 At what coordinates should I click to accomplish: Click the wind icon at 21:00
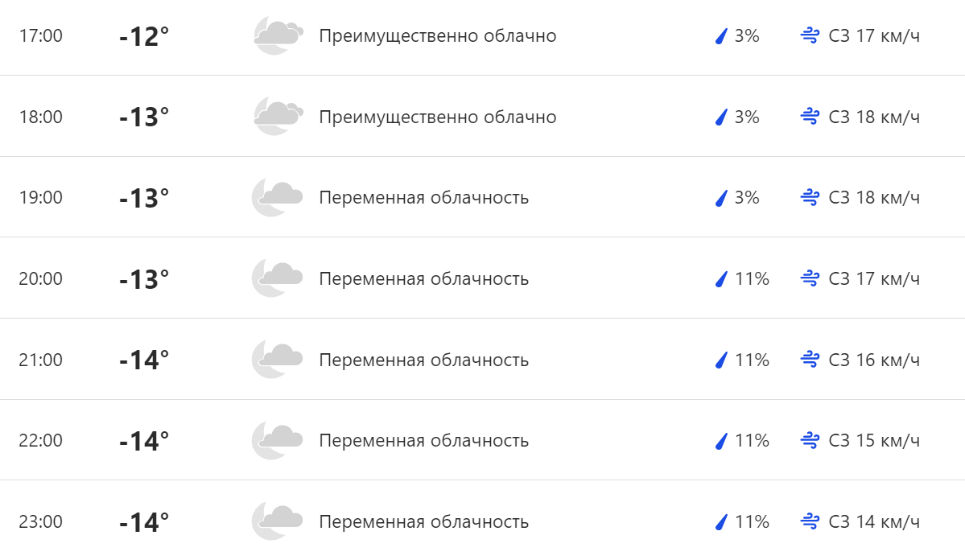click(810, 360)
